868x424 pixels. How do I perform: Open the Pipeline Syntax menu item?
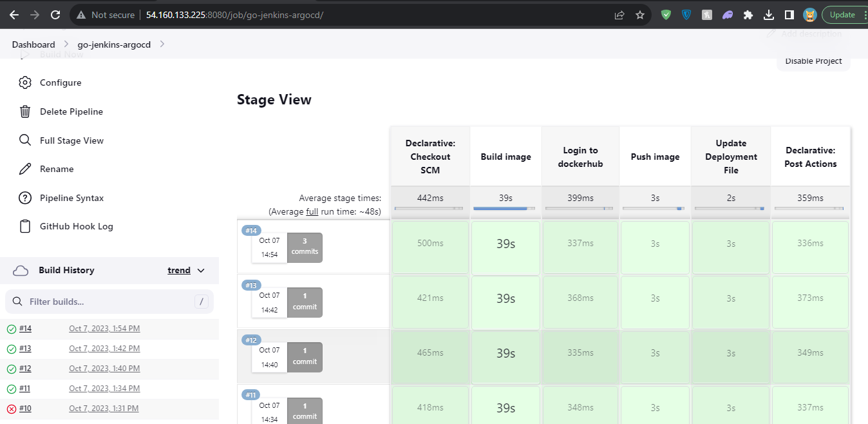pyautogui.click(x=71, y=198)
